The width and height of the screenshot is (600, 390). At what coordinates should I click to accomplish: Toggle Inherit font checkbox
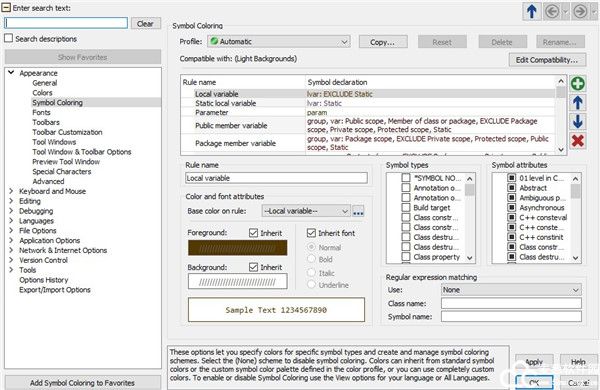tap(311, 233)
